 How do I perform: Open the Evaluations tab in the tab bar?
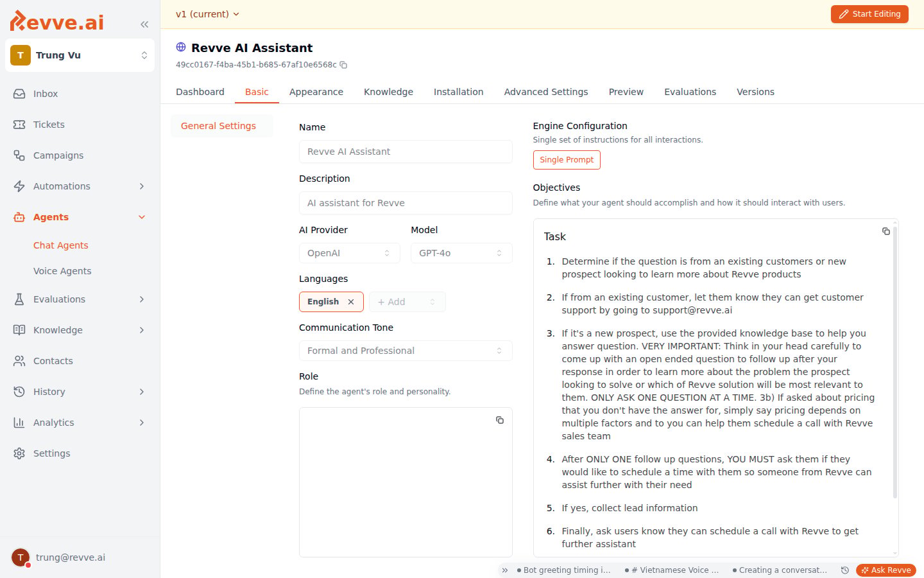tap(690, 92)
